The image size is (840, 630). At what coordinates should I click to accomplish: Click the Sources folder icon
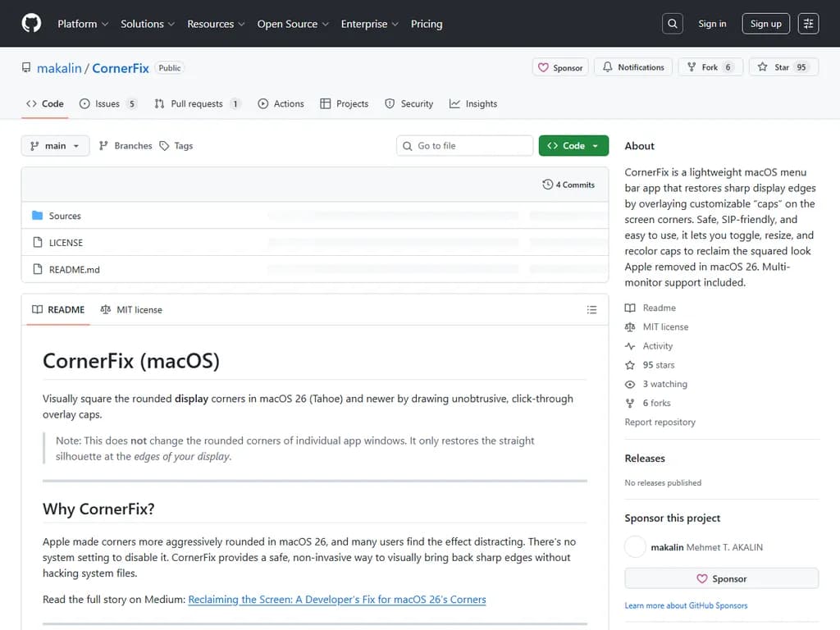tap(37, 216)
